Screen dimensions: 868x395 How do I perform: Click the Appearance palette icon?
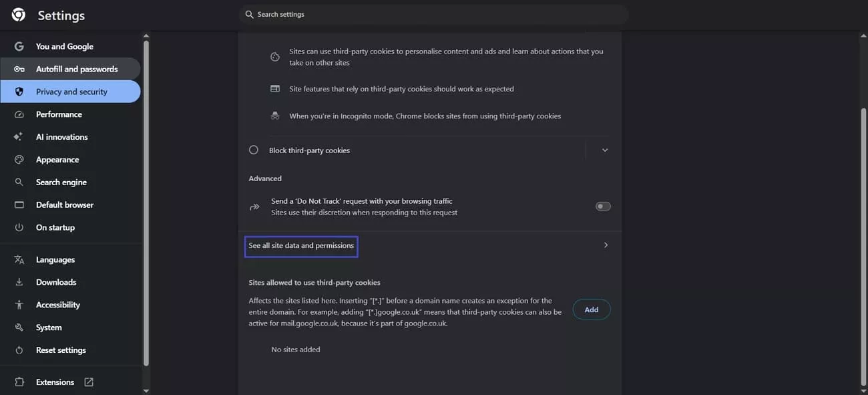(x=19, y=160)
